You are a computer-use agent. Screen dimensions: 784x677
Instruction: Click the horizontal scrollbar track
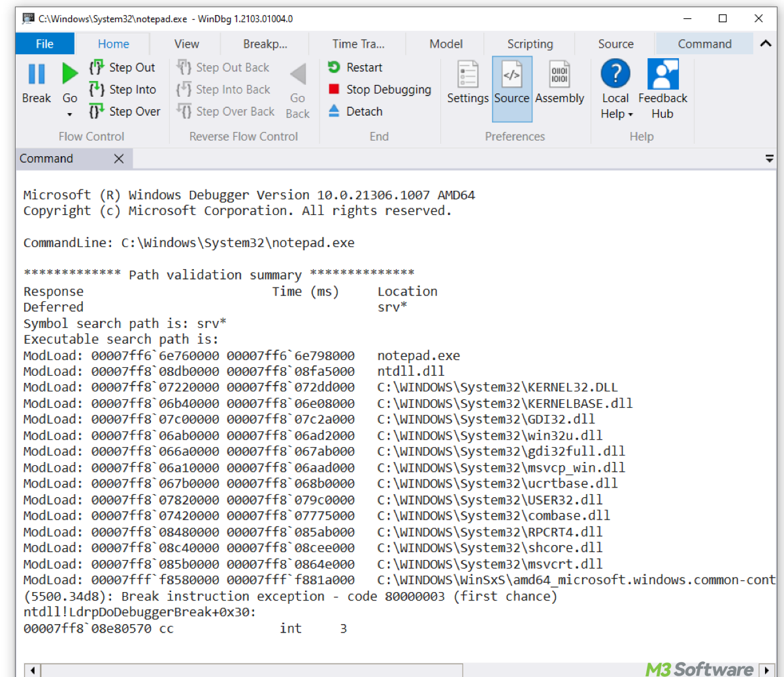[x=611, y=670]
